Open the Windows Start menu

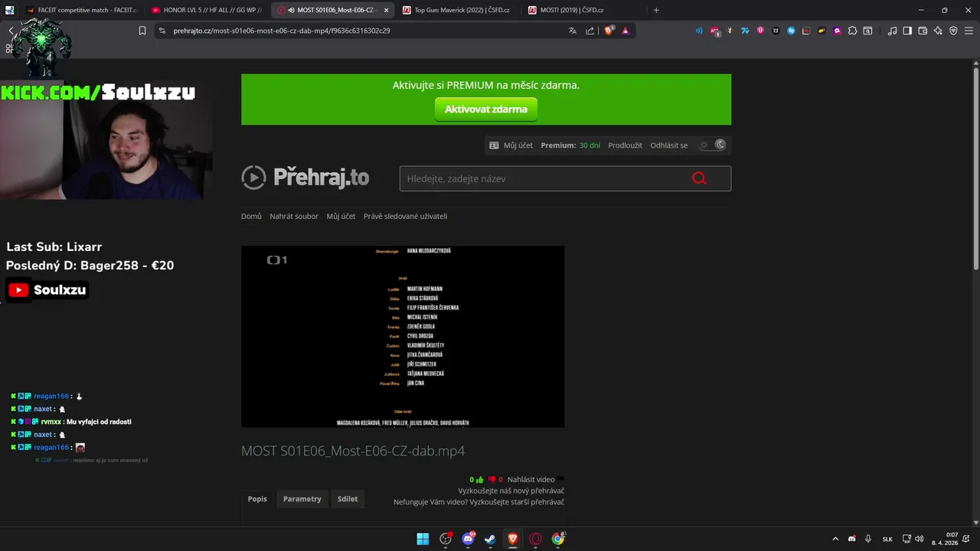click(423, 539)
